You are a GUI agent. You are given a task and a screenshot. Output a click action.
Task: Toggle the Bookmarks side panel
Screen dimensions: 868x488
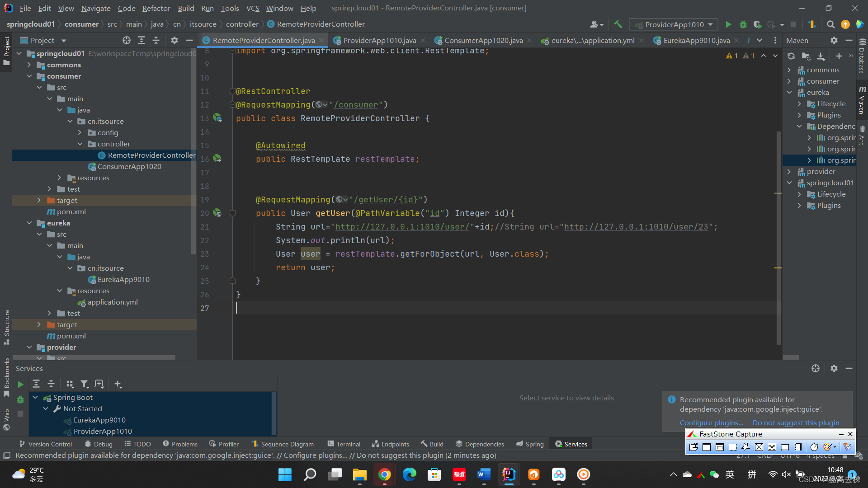tap(6, 376)
